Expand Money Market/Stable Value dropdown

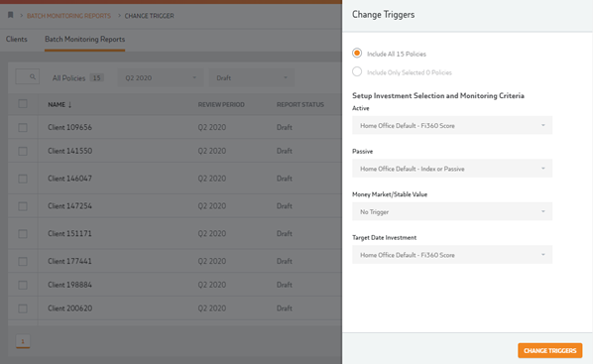(x=452, y=211)
